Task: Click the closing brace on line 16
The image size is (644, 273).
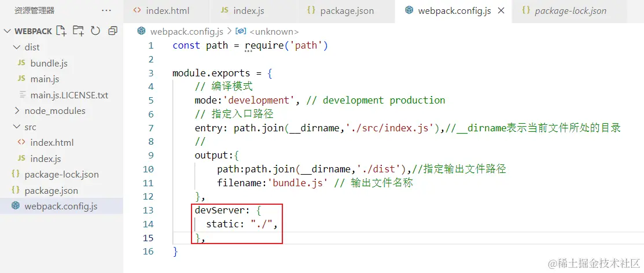Action: pos(175,251)
